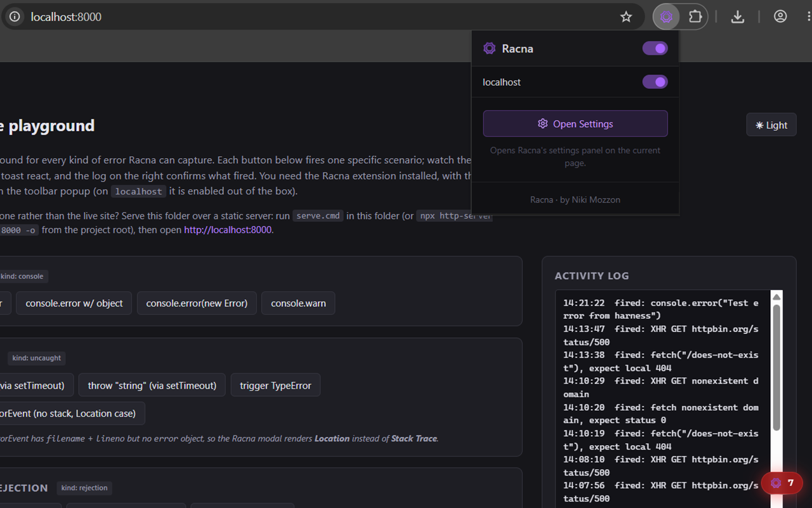Click the 'Racna · by Niki Mozzon' footer text
The width and height of the screenshot is (812, 508).
tap(575, 199)
